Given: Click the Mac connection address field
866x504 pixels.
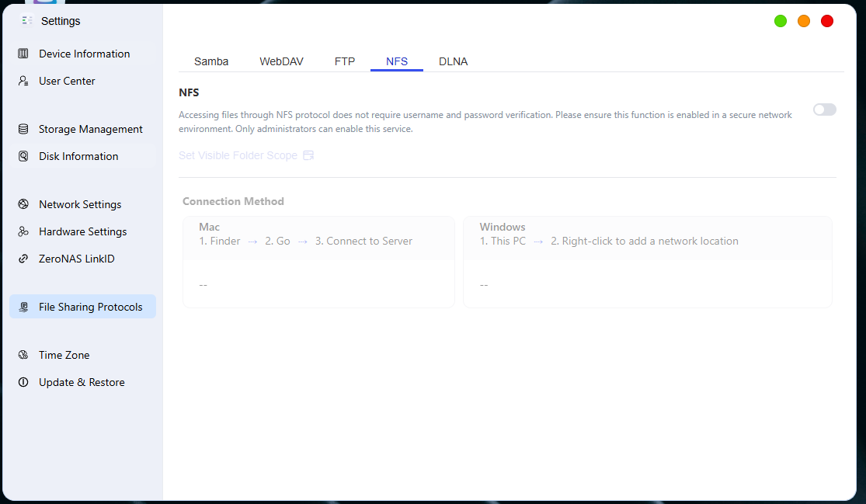Looking at the screenshot, I should (318, 285).
